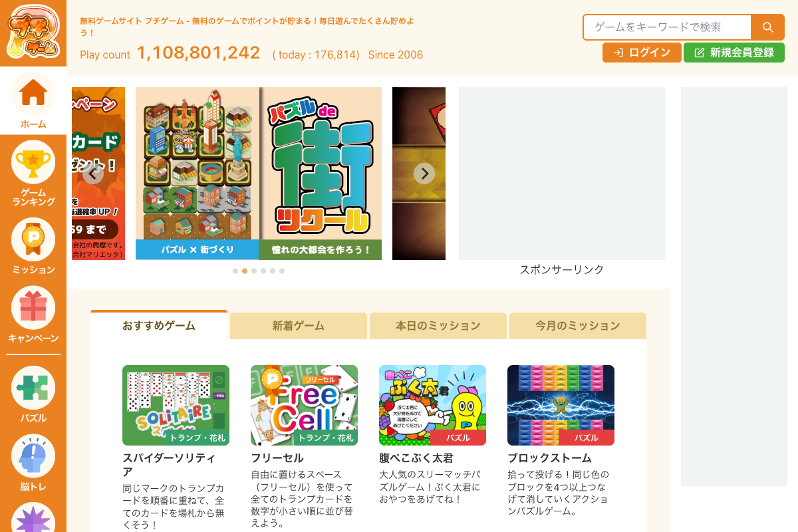Viewport: 798px width, 532px height.
Task: Show next carousel slide with right arrow
Action: click(424, 174)
